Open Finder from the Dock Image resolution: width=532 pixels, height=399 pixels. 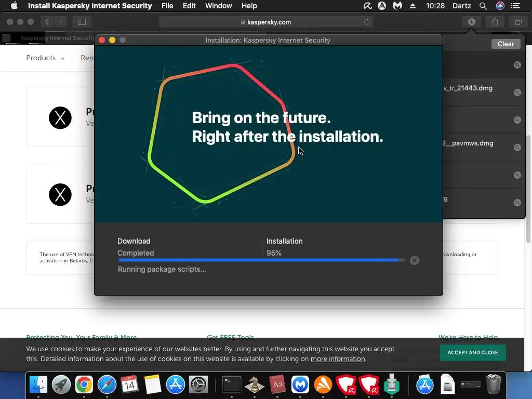(x=38, y=384)
